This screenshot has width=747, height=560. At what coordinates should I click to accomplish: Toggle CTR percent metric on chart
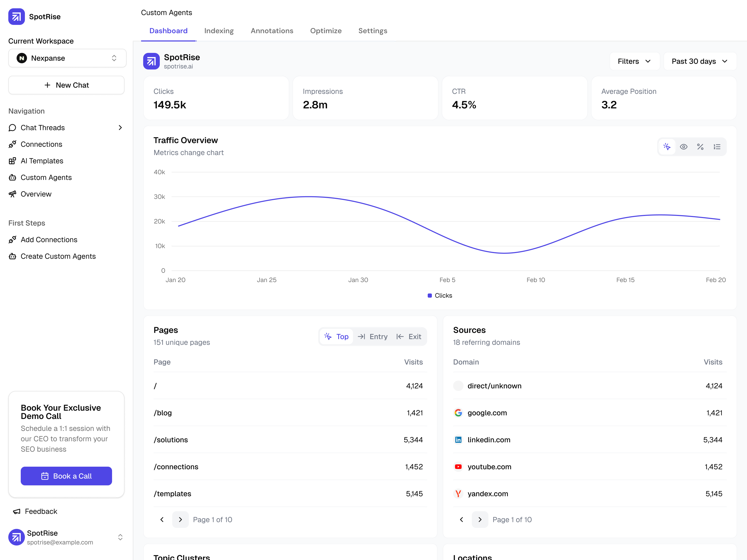click(x=700, y=147)
